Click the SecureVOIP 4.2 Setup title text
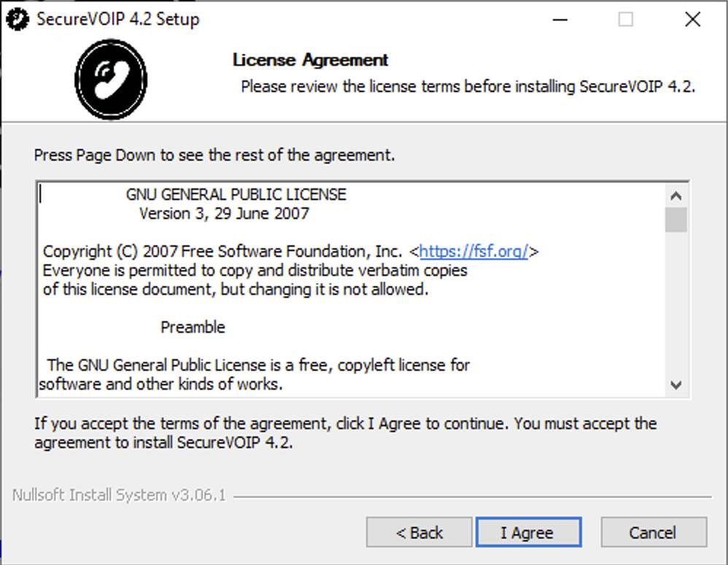 click(118, 20)
